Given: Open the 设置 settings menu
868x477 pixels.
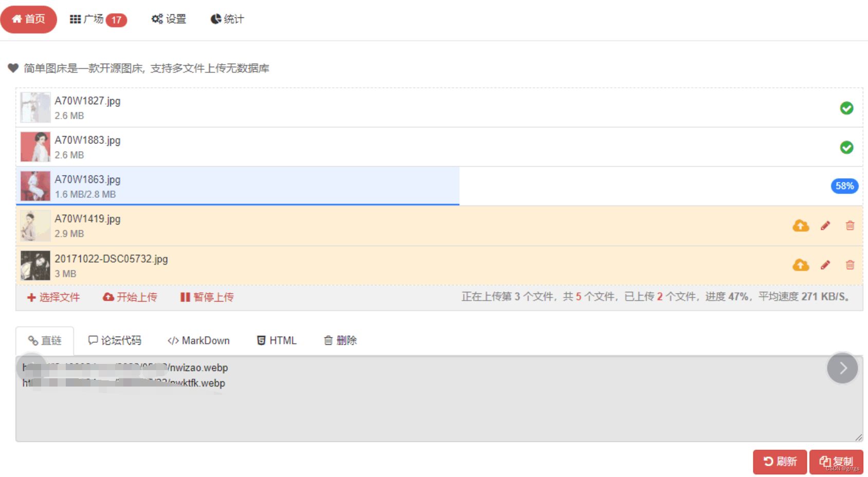Looking at the screenshot, I should pos(169,19).
